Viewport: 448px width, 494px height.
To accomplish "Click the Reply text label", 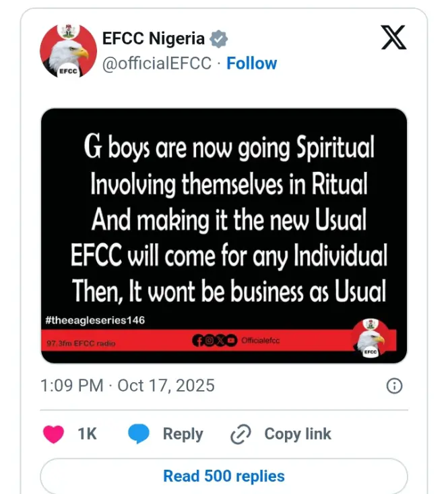I will [x=183, y=434].
